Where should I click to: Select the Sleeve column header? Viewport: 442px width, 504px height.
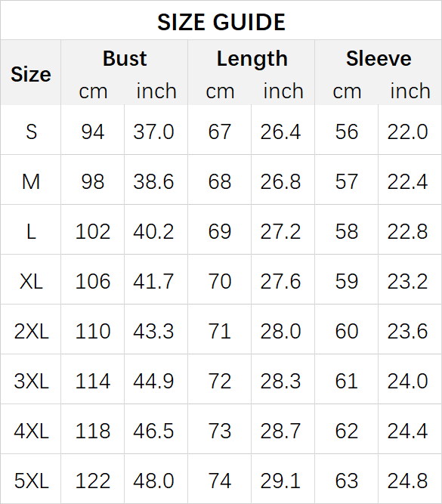[x=379, y=58]
